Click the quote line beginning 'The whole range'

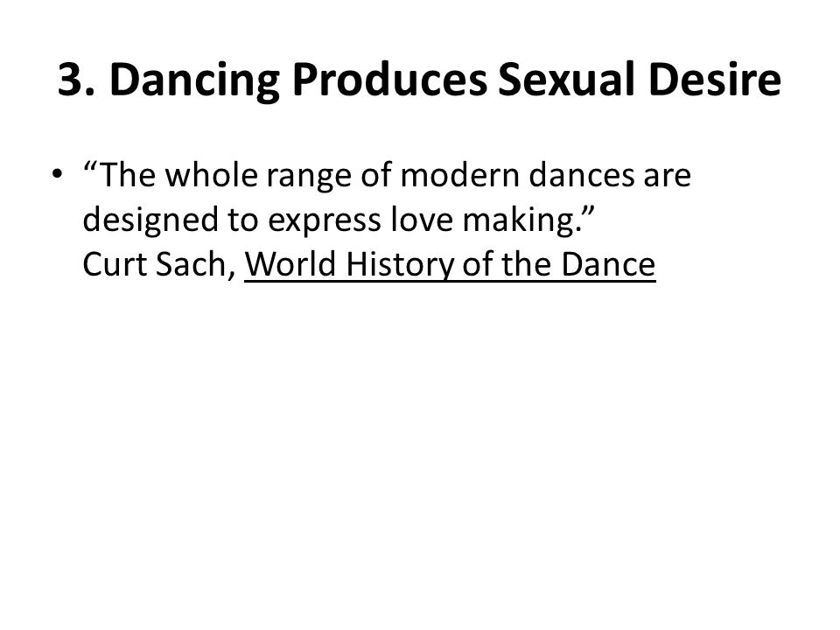387,176
